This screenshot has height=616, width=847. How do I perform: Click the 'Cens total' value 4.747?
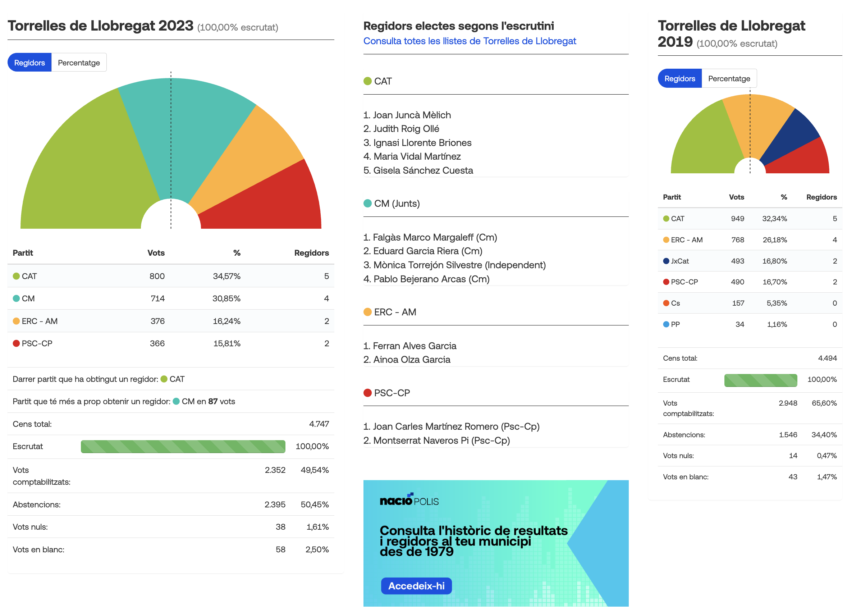point(319,424)
